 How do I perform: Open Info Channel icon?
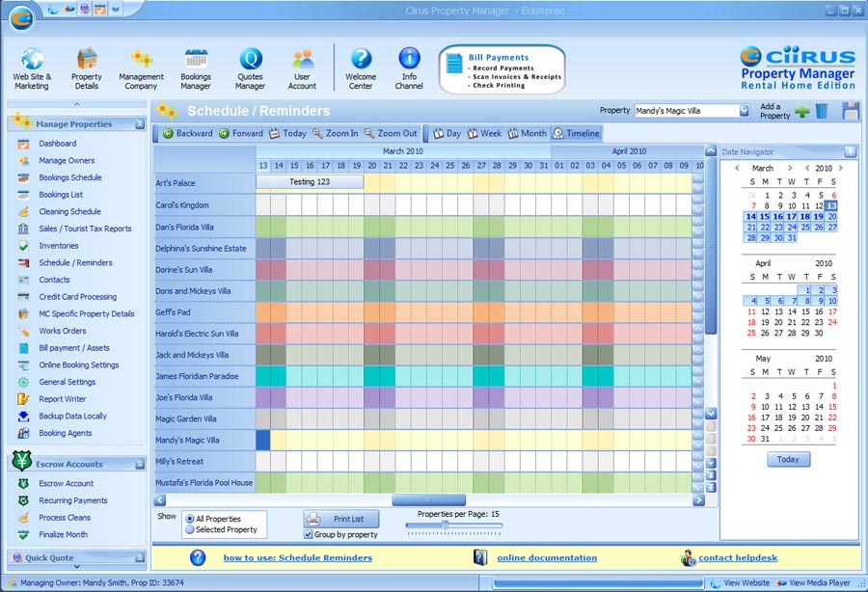point(409,58)
